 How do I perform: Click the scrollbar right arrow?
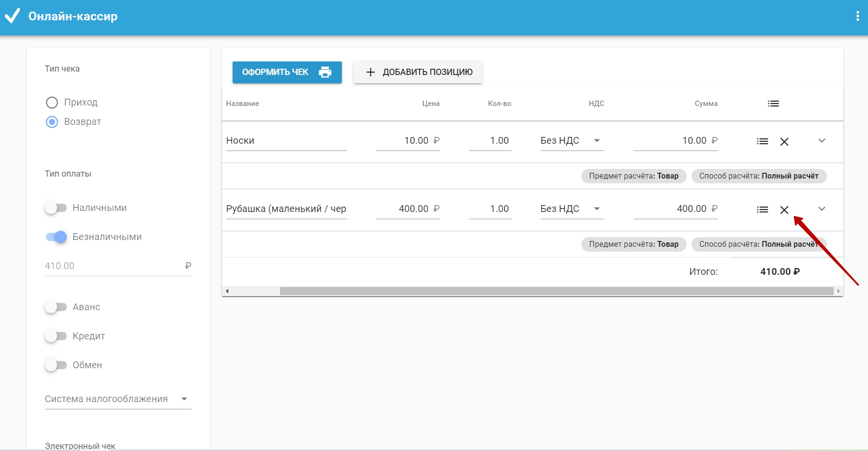(839, 291)
